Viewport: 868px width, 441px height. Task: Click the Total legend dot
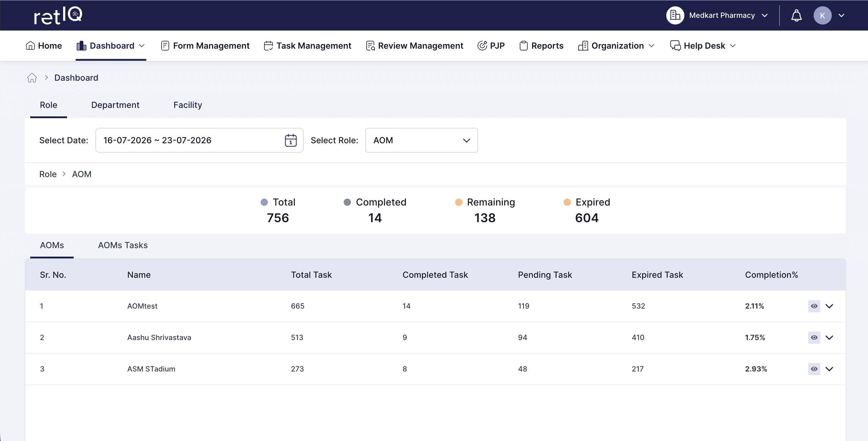(x=264, y=202)
